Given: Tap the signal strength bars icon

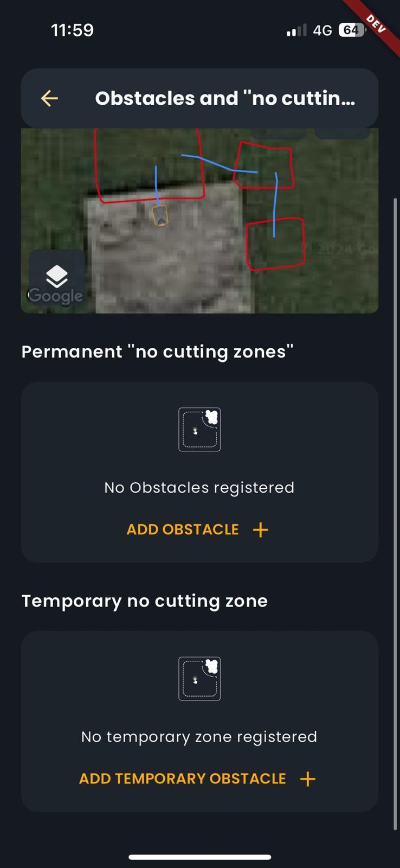Looking at the screenshot, I should point(296,30).
